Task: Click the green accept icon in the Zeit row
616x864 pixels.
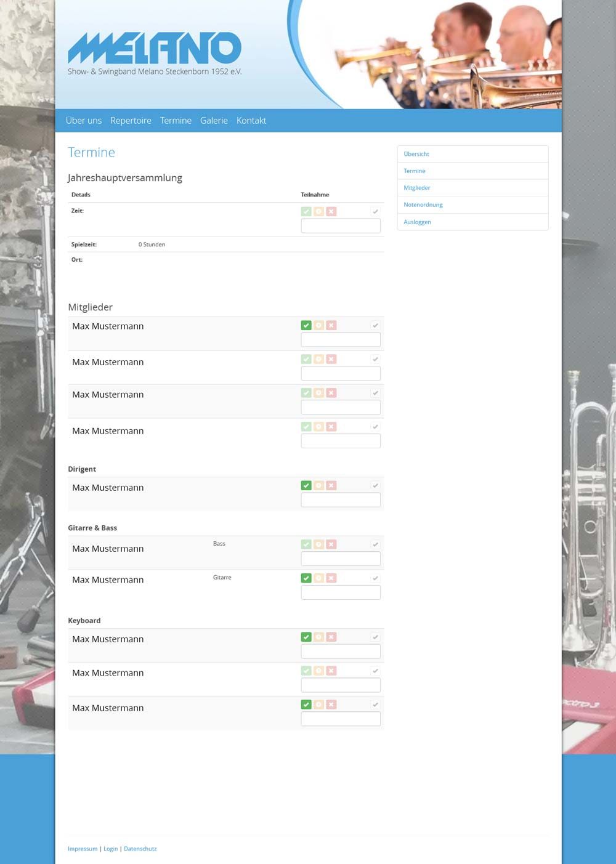Action: (306, 211)
